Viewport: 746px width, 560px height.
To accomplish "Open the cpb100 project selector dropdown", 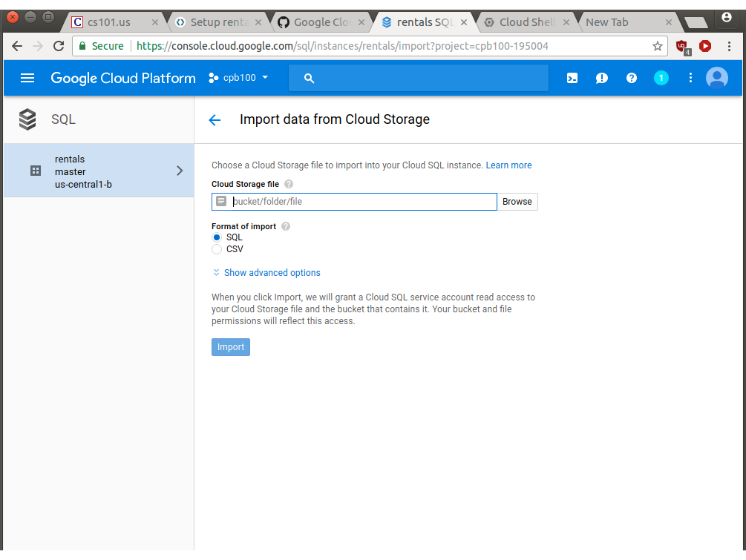I will click(x=239, y=78).
